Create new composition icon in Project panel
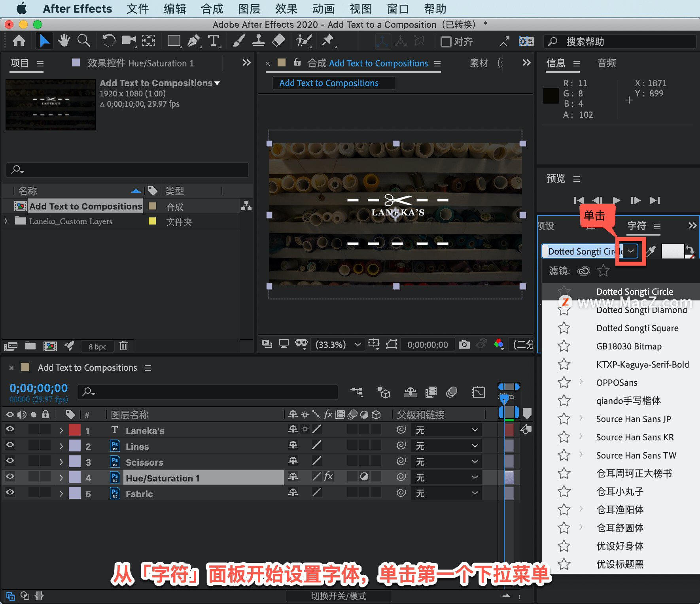 tap(50, 346)
